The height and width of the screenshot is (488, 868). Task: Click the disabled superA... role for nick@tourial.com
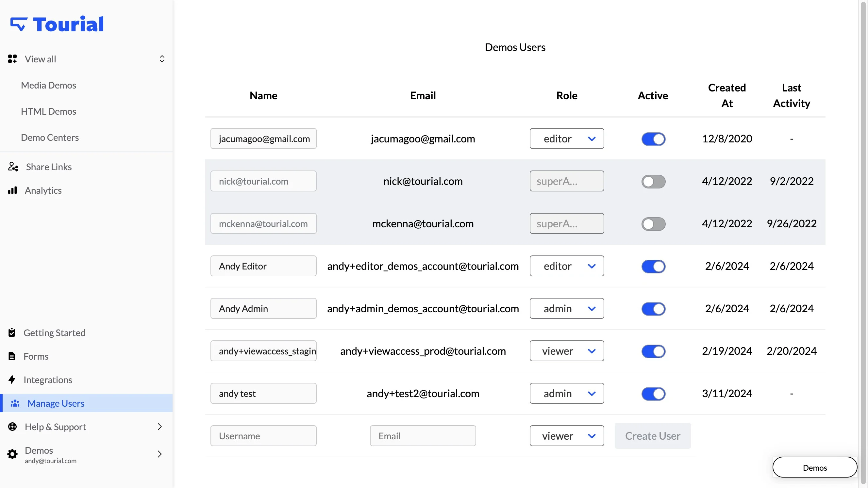coord(567,181)
